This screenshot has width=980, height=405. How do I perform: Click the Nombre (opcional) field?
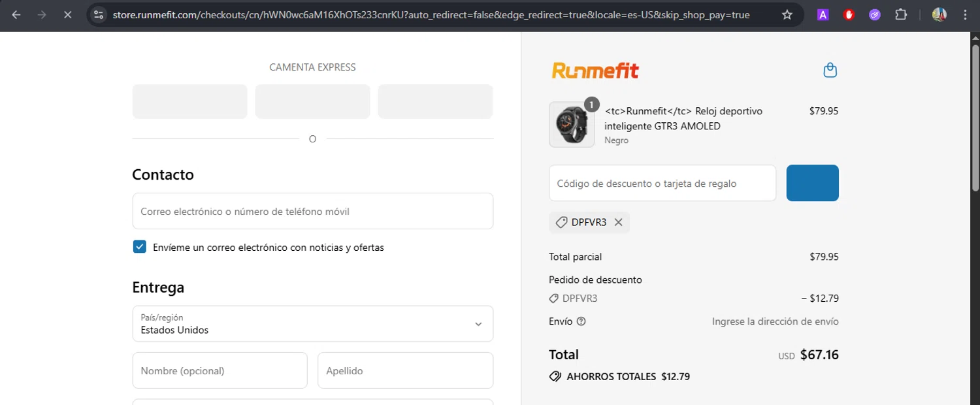coord(220,370)
